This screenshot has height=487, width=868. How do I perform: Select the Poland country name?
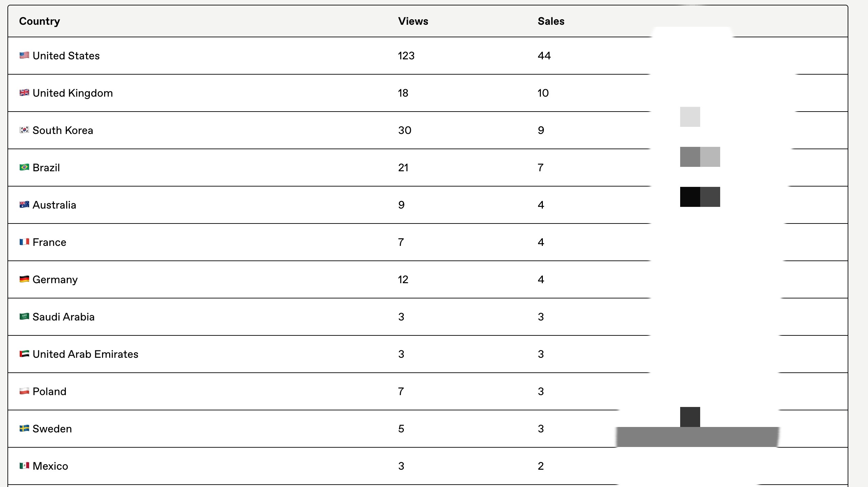(x=50, y=391)
